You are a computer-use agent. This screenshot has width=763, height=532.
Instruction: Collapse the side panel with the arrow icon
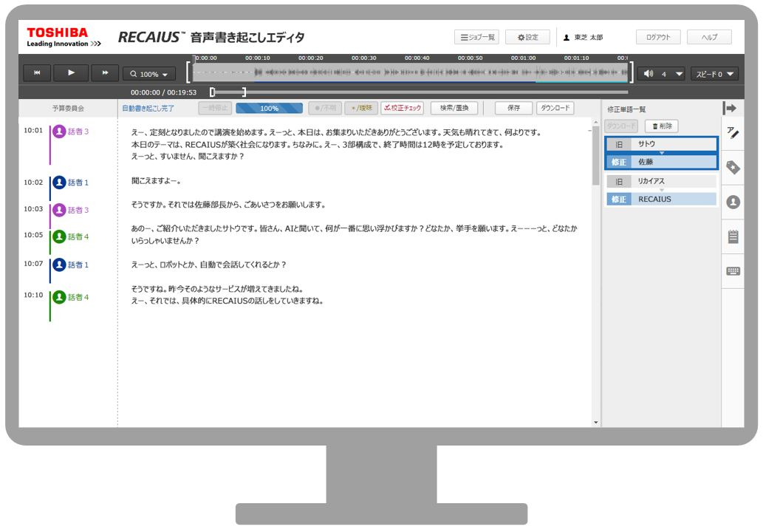coord(731,108)
